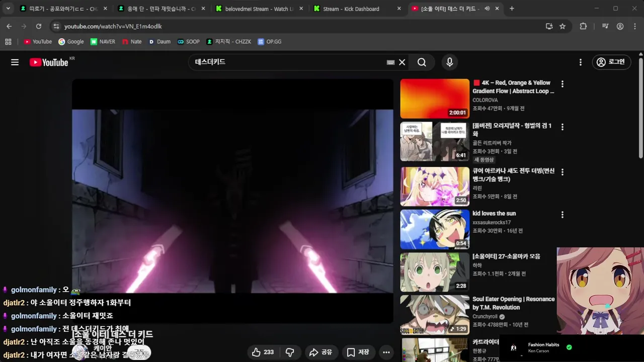This screenshot has width=644, height=362.
Task: Click the 로그인 sign-in button
Action: pos(611,62)
